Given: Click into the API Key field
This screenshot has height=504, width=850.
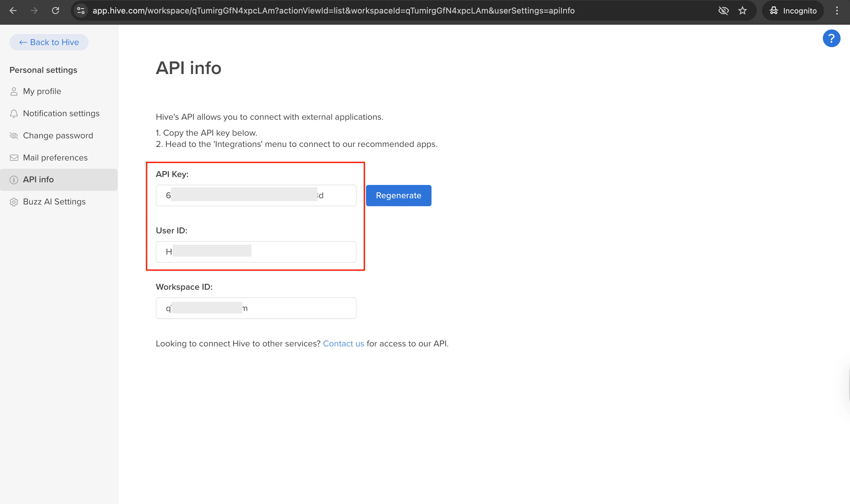Looking at the screenshot, I should coord(256,195).
